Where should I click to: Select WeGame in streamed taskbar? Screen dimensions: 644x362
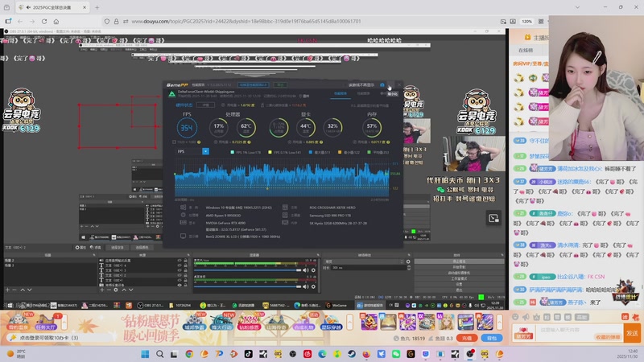point(336,306)
